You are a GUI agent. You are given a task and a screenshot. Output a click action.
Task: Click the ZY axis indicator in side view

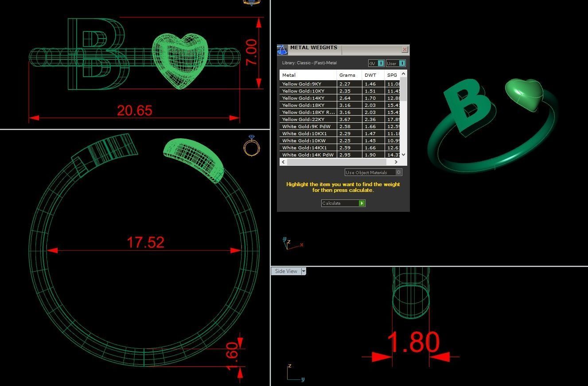pyautogui.click(x=296, y=373)
